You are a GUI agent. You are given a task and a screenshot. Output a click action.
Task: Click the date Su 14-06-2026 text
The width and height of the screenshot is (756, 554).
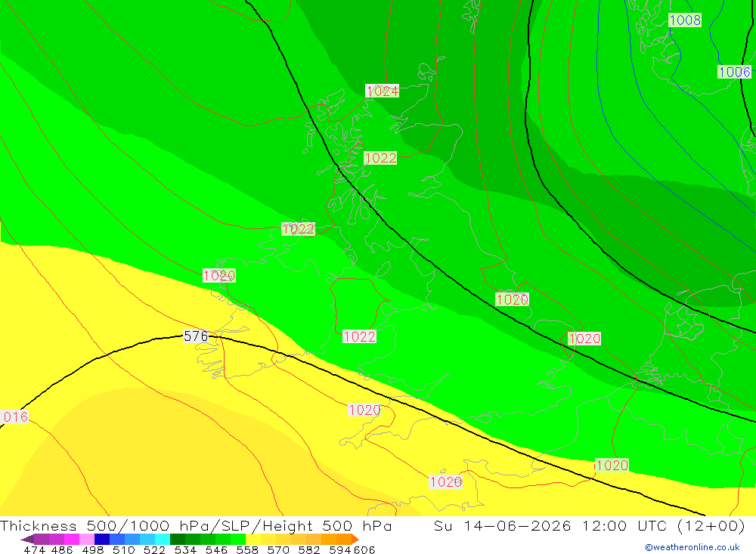pyautogui.click(x=503, y=525)
